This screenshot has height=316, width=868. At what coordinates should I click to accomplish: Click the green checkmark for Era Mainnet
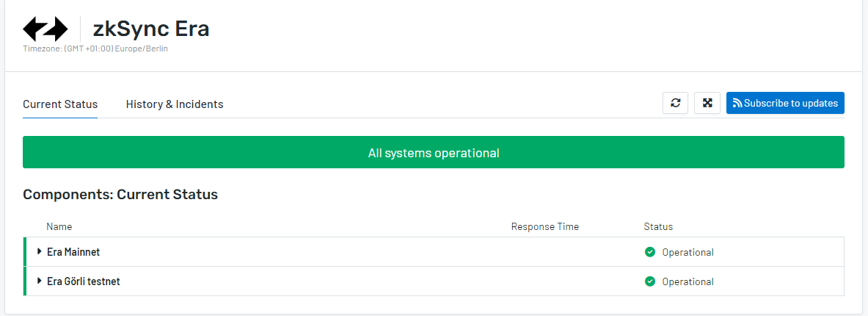pos(649,252)
